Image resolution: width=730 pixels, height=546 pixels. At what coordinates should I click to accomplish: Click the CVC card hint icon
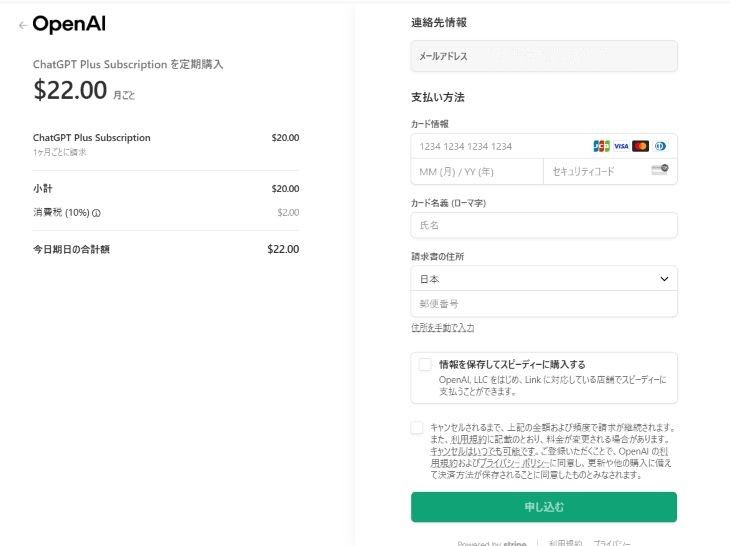tap(660, 170)
